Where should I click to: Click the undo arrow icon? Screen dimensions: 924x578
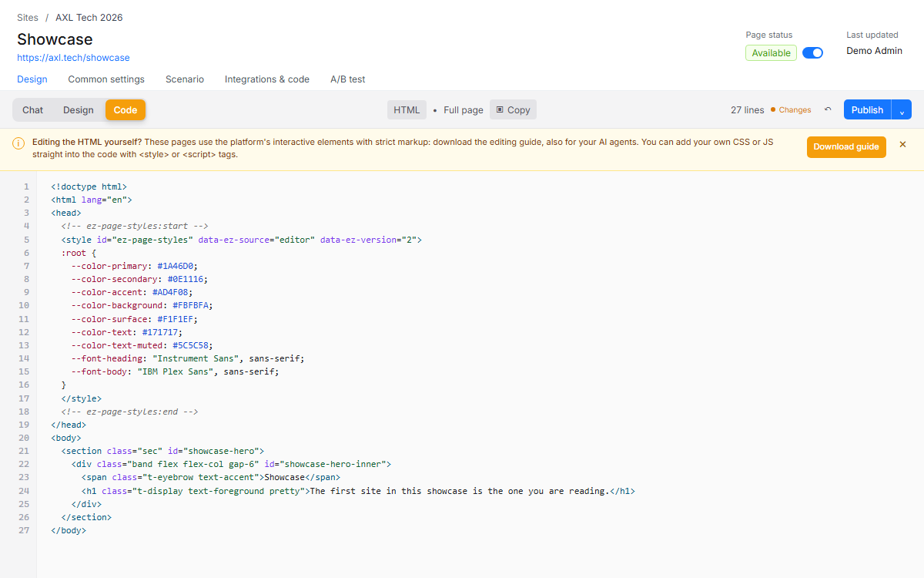coord(828,109)
